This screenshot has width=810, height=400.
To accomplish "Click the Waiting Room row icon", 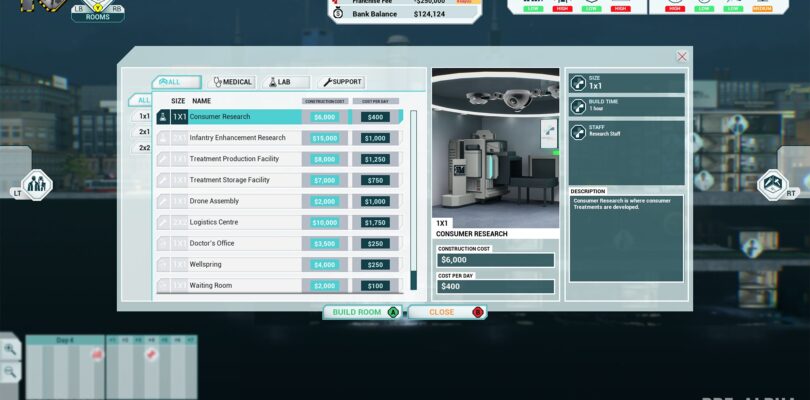I will [x=163, y=286].
